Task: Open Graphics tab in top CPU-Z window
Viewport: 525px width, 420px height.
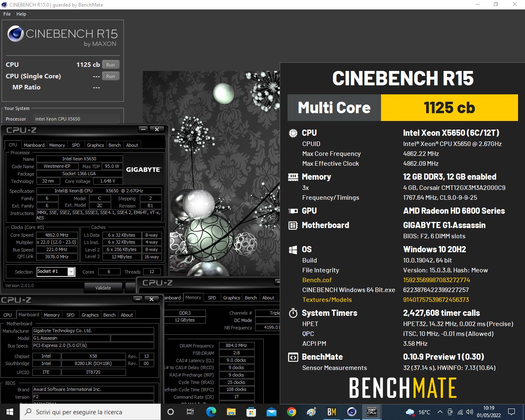Action: (x=96, y=145)
